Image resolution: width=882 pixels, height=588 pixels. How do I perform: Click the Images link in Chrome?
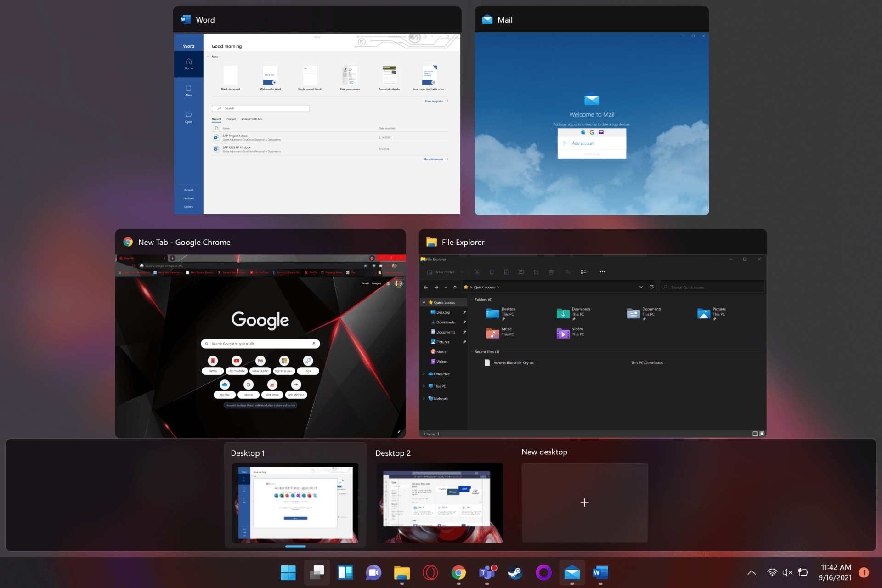tap(376, 283)
